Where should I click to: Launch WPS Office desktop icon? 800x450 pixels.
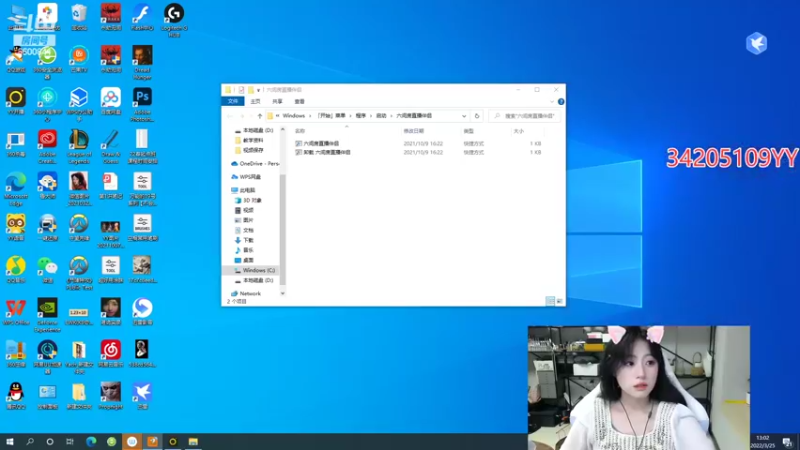coord(16,312)
